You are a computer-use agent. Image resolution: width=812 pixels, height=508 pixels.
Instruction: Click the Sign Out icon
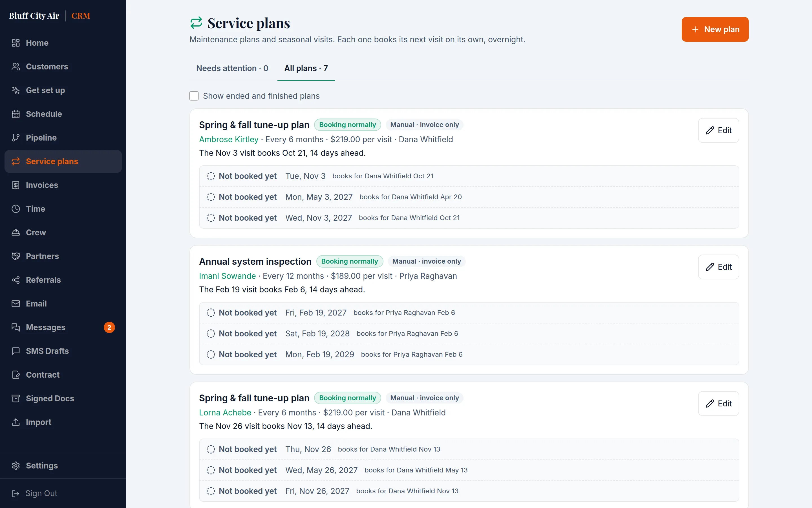[16, 493]
